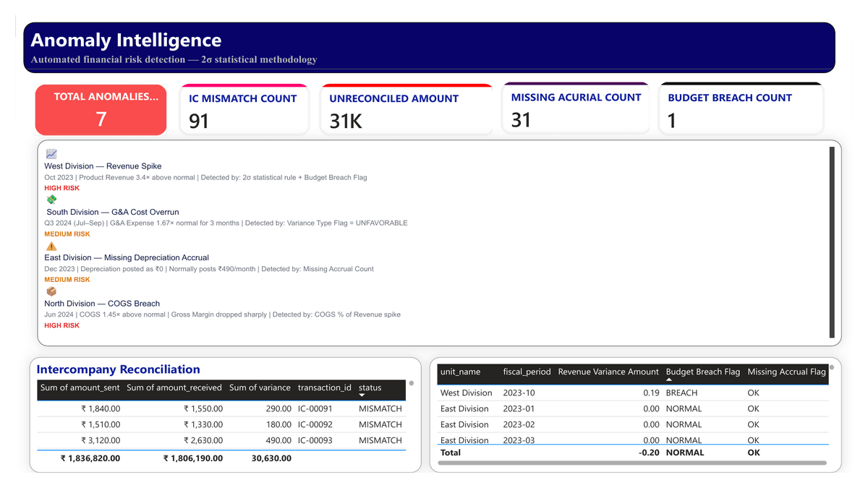The height and width of the screenshot is (488, 868).
Task: Click the package icon above North Division
Action: (51, 291)
